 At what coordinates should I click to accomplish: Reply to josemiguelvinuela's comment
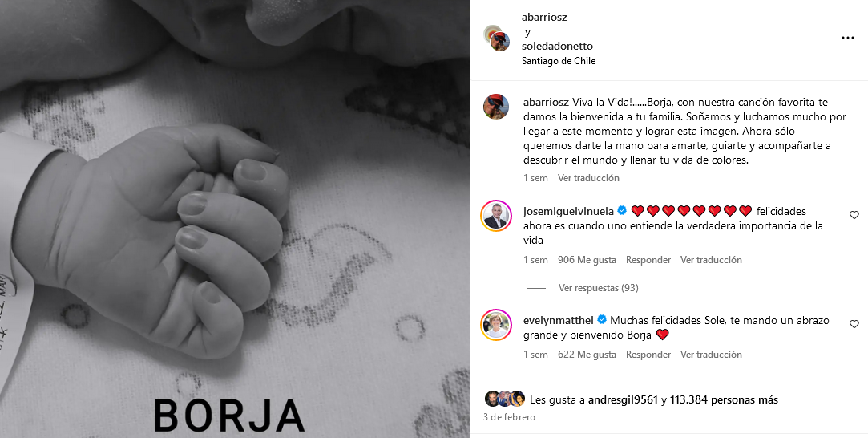pos(648,260)
